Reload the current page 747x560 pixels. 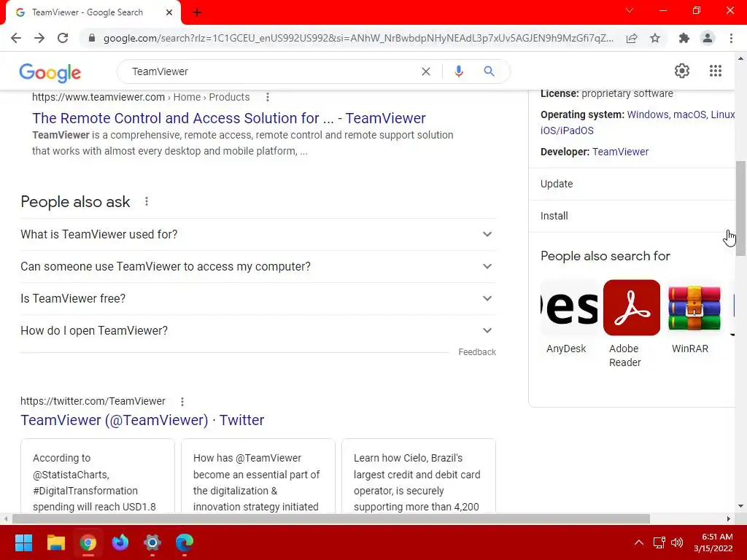point(63,38)
